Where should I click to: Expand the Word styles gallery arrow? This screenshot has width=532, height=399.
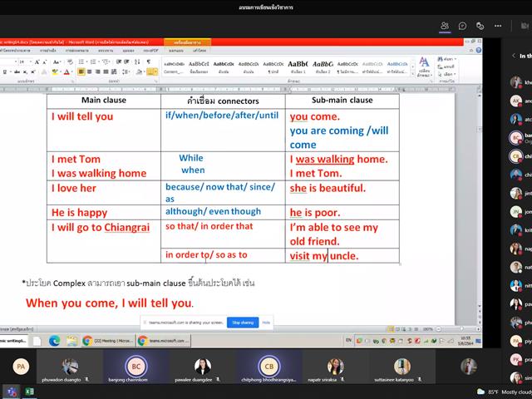tap(413, 74)
